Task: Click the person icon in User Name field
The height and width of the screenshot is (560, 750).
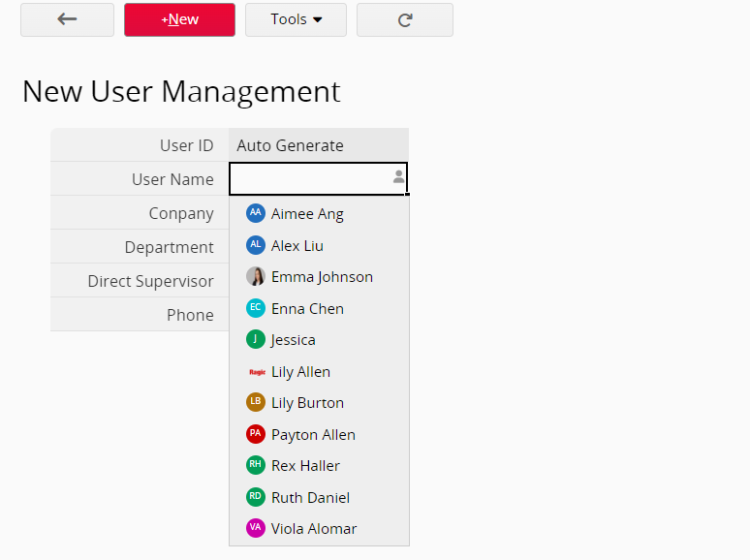Action: point(398,177)
